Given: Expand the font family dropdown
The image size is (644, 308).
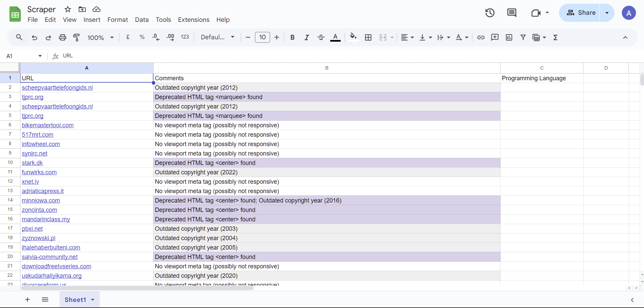Looking at the screenshot, I should (x=218, y=37).
